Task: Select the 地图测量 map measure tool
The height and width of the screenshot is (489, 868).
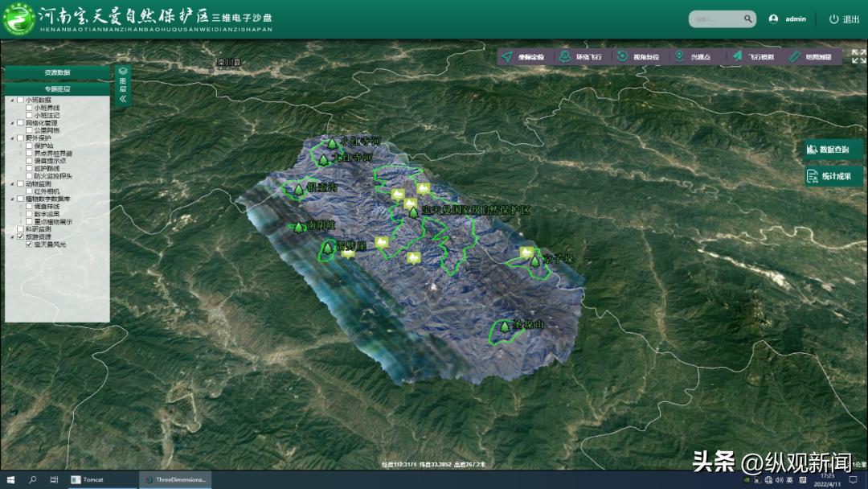Action: (x=812, y=57)
